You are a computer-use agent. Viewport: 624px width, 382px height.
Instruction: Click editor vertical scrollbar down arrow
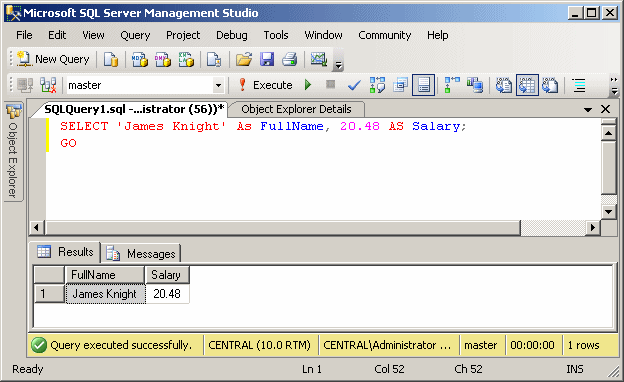(608, 212)
